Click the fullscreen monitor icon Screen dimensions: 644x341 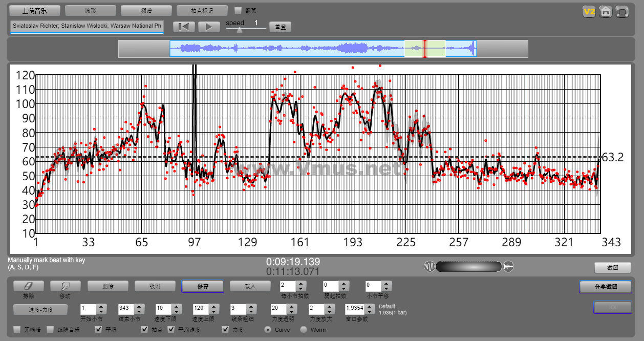pyautogui.click(x=622, y=12)
